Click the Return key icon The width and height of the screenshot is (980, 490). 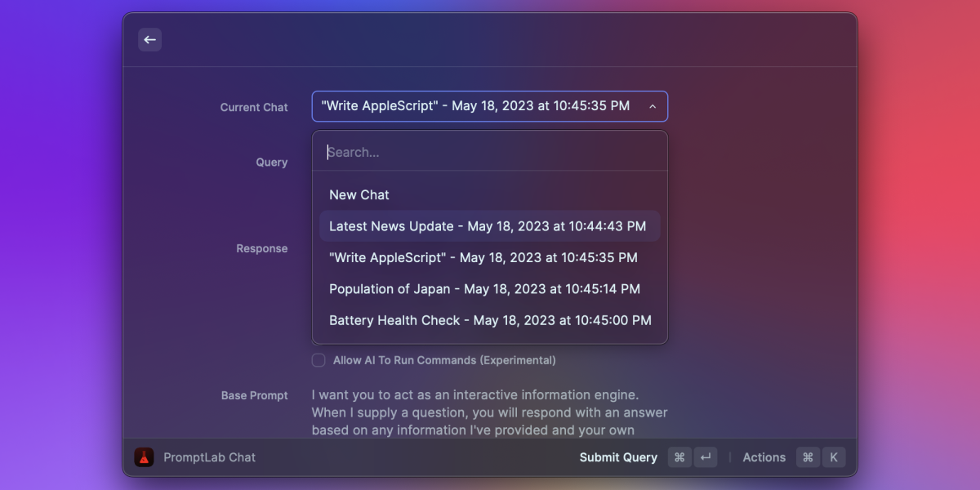(706, 457)
